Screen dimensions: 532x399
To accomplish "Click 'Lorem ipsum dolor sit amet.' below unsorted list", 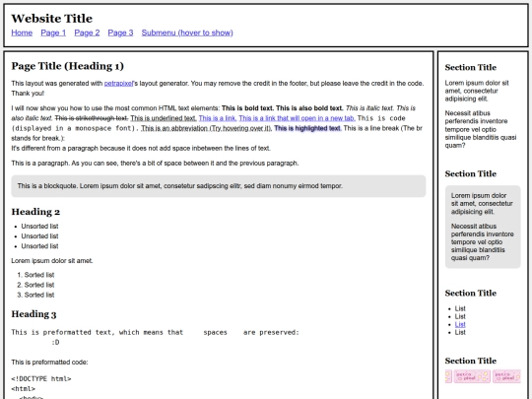I will (52, 260).
